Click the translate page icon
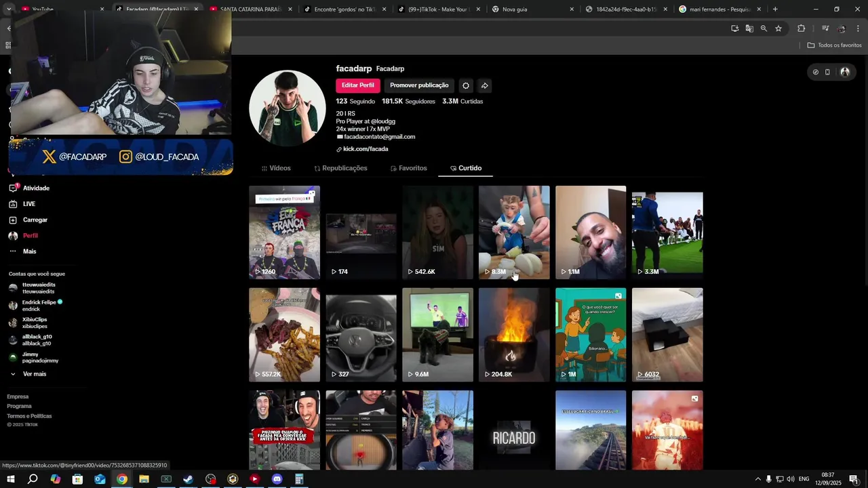Screen dimensions: 868x488 pos(749,28)
